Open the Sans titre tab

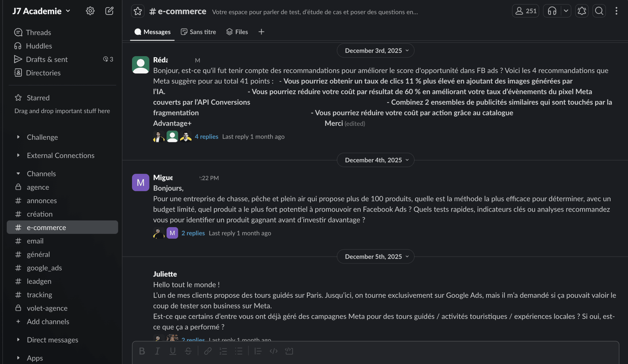coord(198,32)
